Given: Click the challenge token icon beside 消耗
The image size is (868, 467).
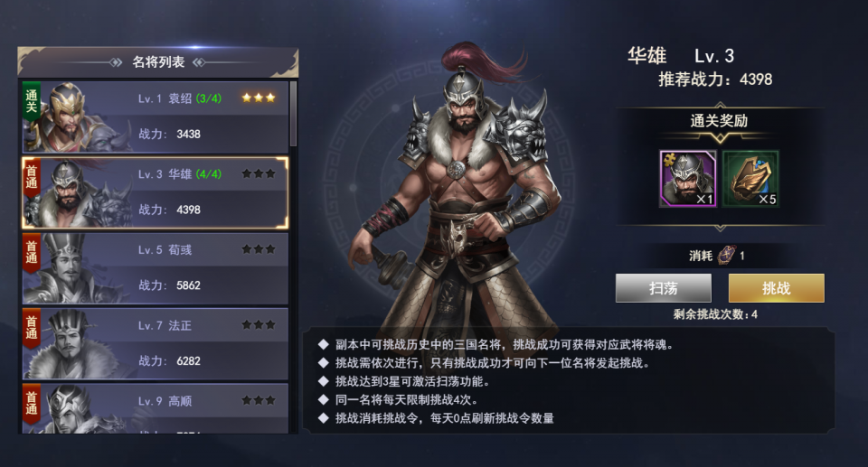Looking at the screenshot, I should (726, 255).
